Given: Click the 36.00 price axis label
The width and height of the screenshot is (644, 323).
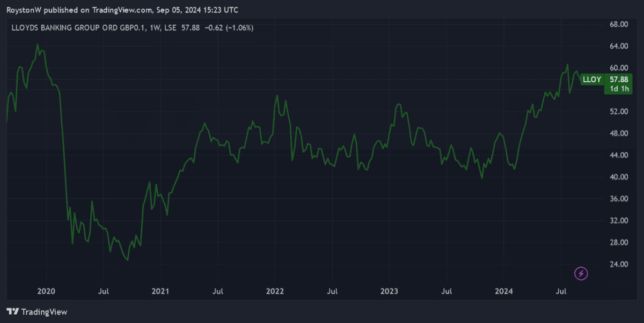Looking at the screenshot, I should tap(618, 199).
